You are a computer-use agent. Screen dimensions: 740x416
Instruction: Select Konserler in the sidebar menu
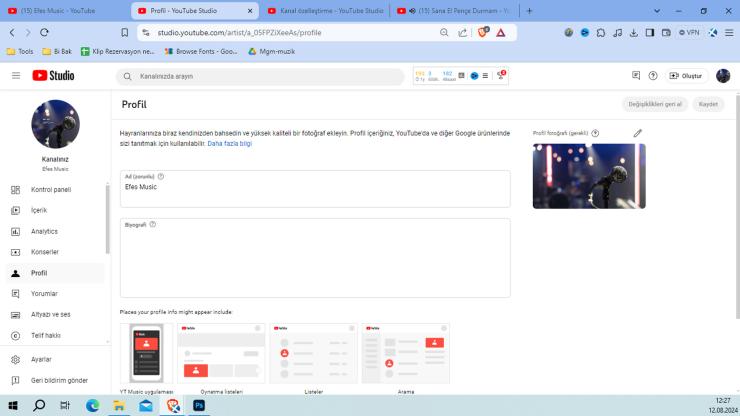tap(44, 252)
